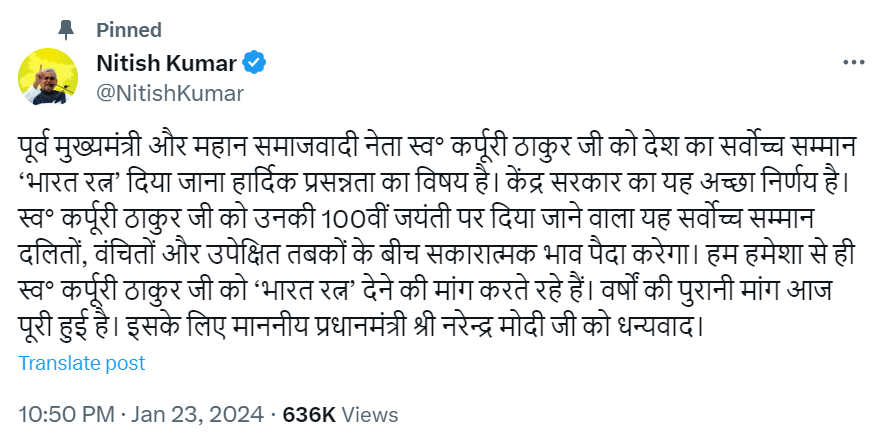Click the 636K view count

point(309,413)
